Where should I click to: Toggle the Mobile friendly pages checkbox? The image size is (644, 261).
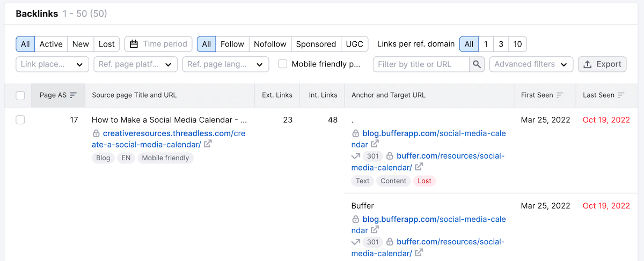(282, 64)
